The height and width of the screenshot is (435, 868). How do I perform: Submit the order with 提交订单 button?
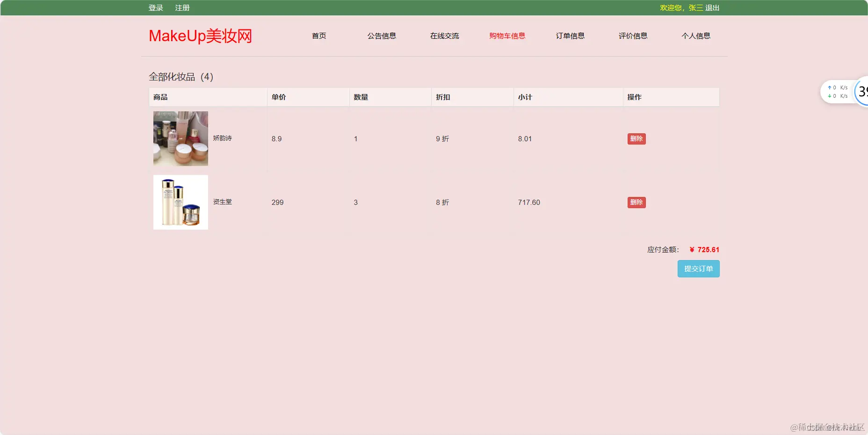coord(698,268)
